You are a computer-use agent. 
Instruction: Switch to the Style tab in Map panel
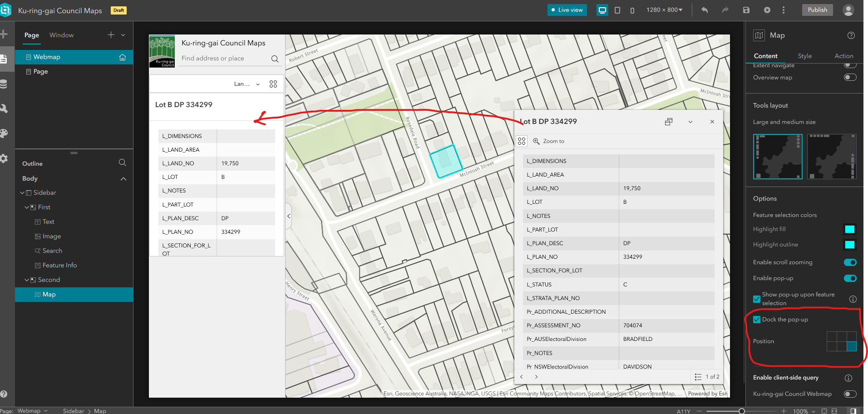click(804, 56)
